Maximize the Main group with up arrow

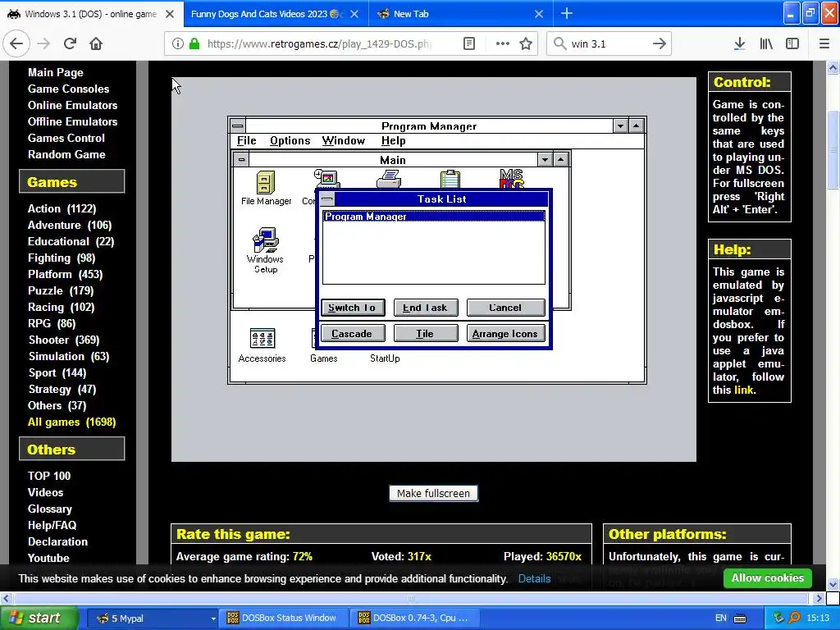point(560,160)
